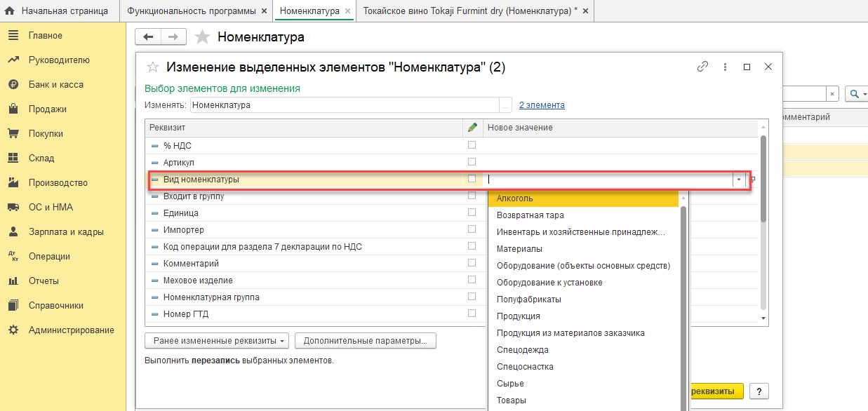
Task: Click Дополнительные параметры button
Action: click(366, 341)
